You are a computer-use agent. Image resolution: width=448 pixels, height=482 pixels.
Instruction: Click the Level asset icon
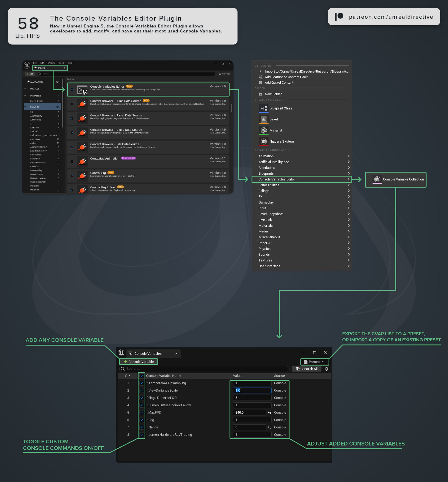click(264, 119)
